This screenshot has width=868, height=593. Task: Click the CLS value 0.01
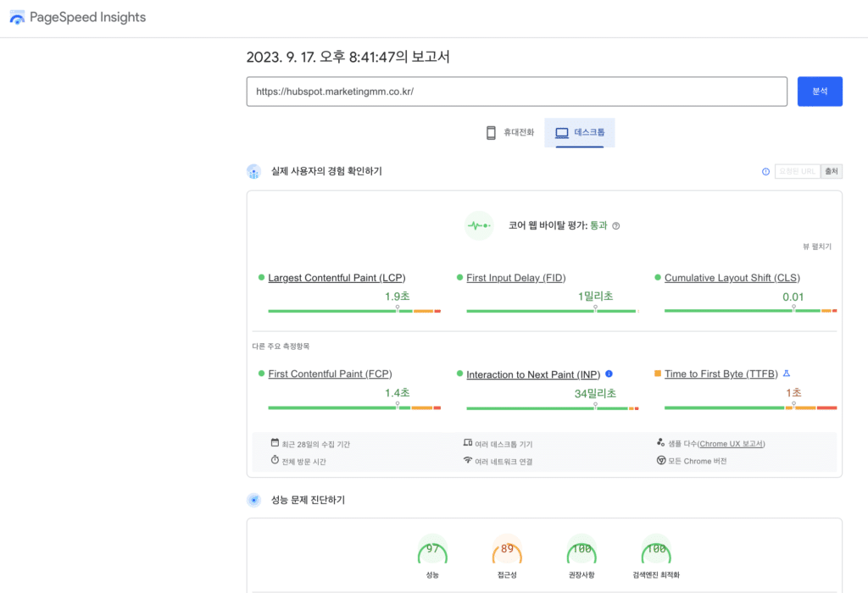pos(793,297)
